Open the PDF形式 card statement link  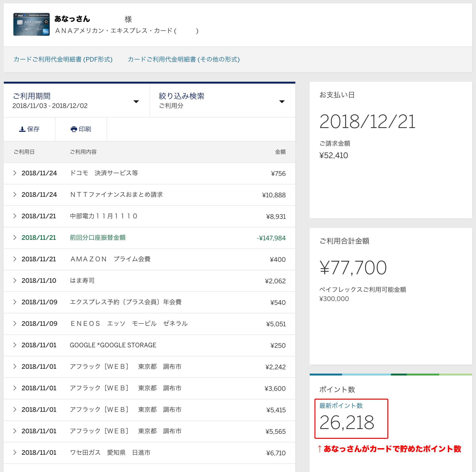(x=63, y=59)
